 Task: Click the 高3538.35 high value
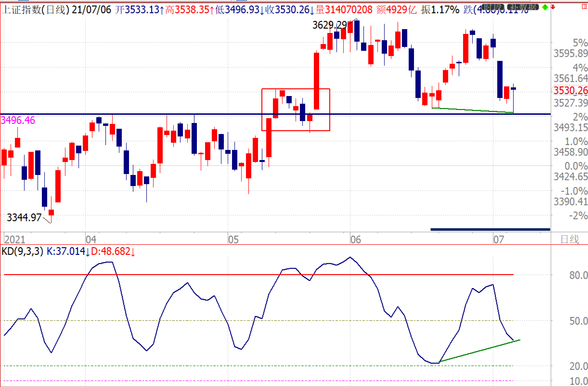click(x=190, y=10)
